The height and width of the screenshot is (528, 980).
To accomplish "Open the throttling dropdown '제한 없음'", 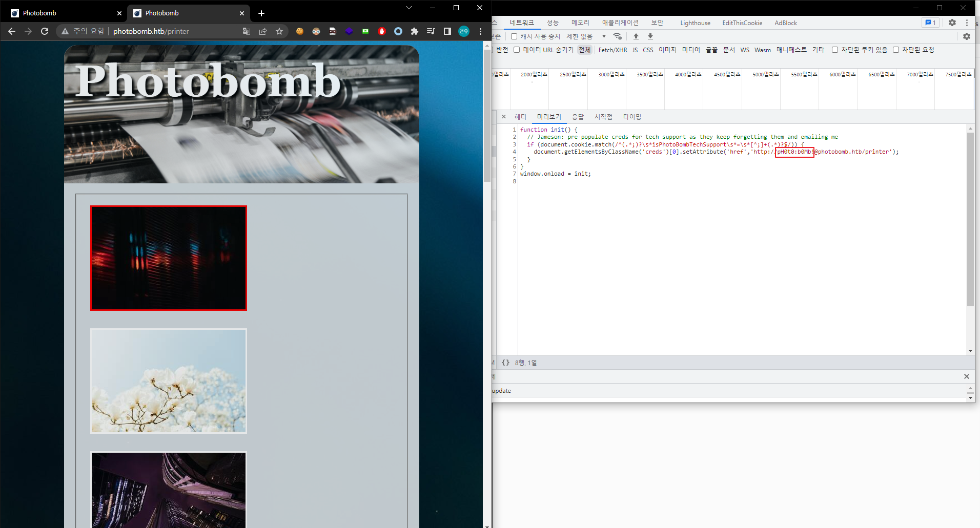I will coord(586,36).
